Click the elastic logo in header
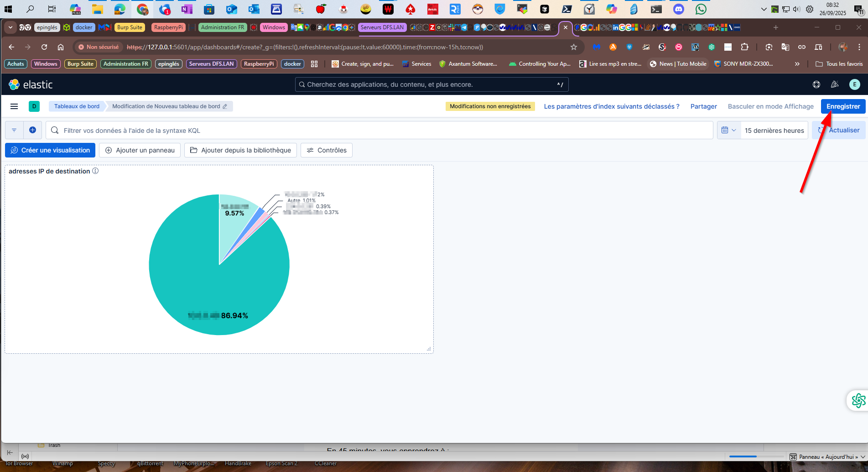This screenshot has height=472, width=868. 31,84
